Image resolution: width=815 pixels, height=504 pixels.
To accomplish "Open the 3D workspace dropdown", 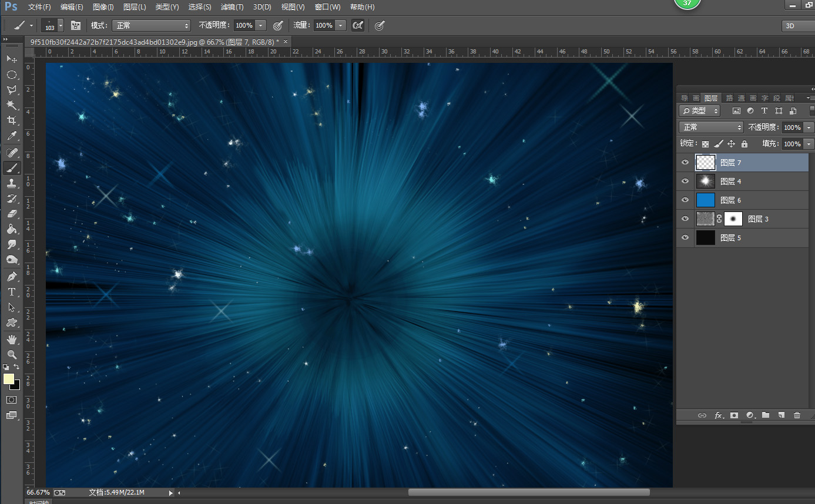I will click(x=798, y=26).
